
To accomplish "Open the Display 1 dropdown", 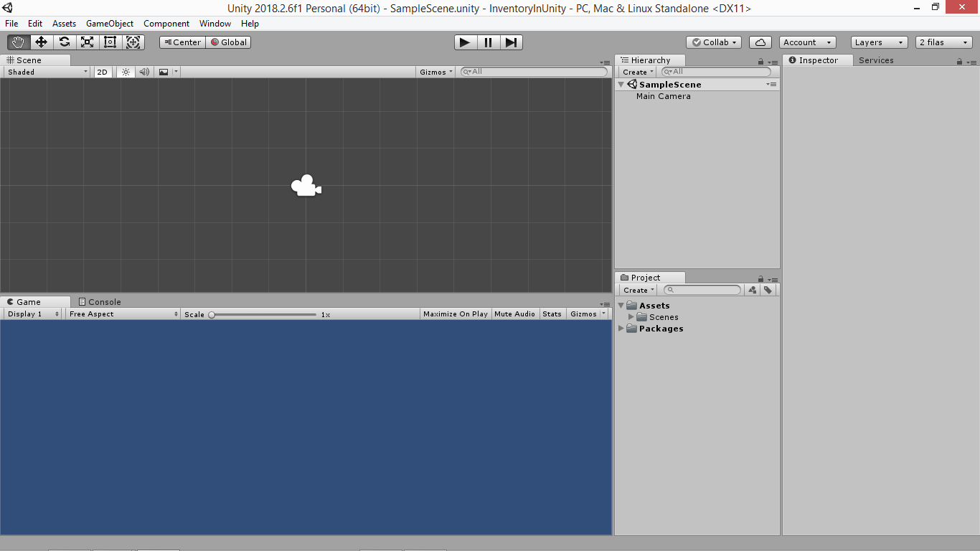I will click(x=33, y=314).
